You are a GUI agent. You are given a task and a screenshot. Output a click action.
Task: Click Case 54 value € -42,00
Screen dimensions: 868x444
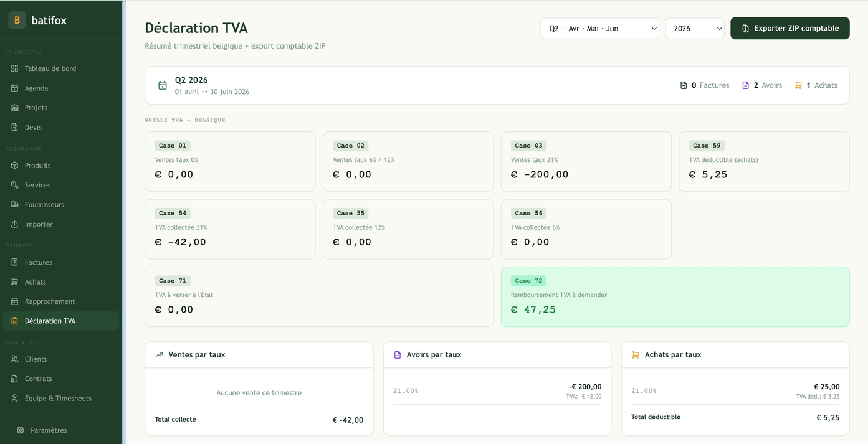coord(180,242)
